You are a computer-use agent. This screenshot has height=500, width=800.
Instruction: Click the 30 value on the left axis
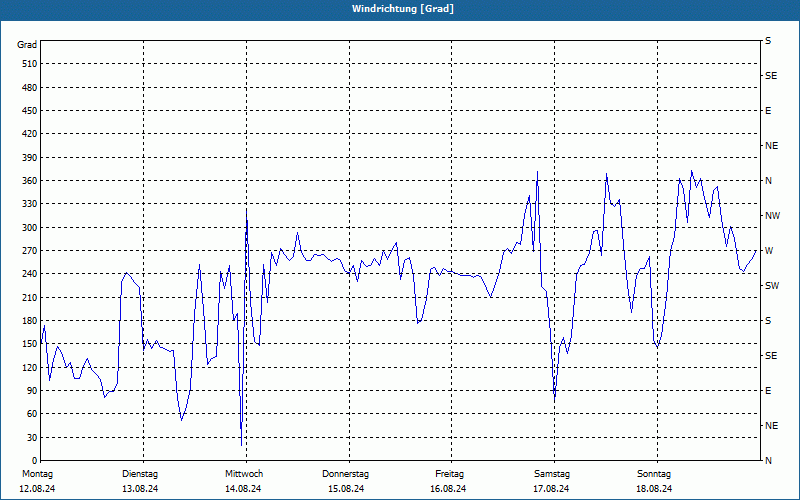(32, 438)
